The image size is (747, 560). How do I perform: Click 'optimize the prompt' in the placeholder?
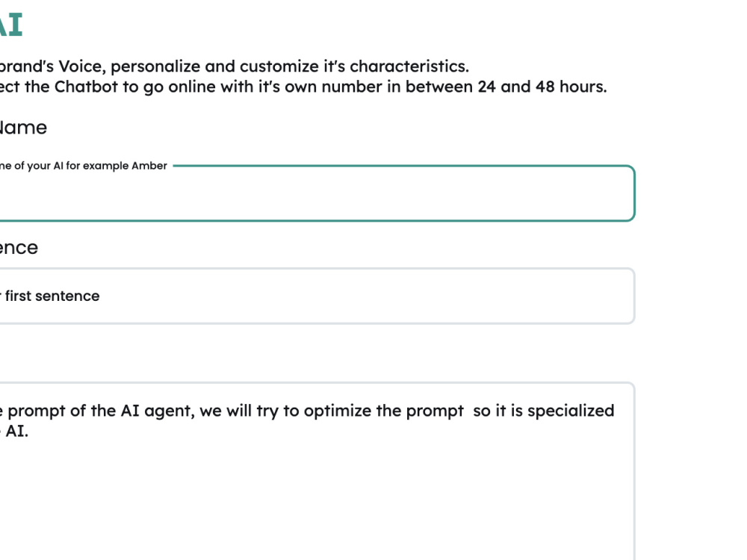coord(383,411)
